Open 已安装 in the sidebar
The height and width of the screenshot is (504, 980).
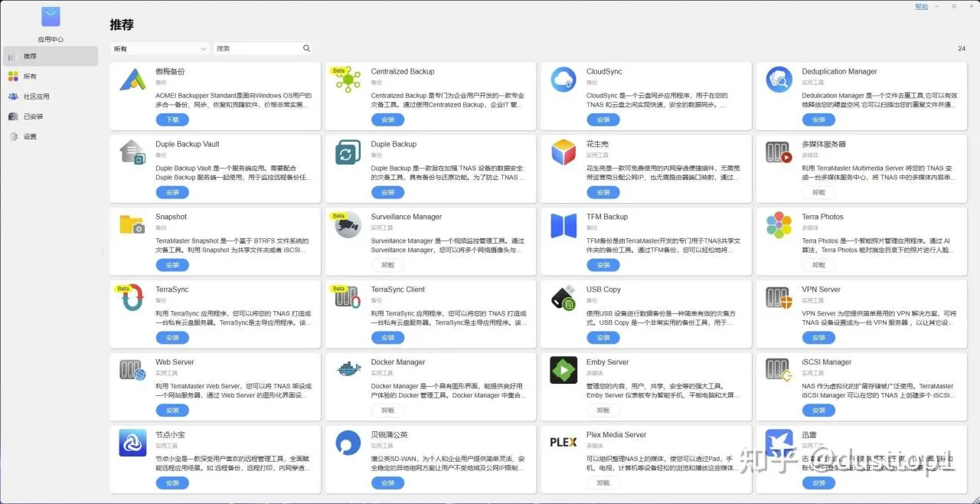click(34, 116)
